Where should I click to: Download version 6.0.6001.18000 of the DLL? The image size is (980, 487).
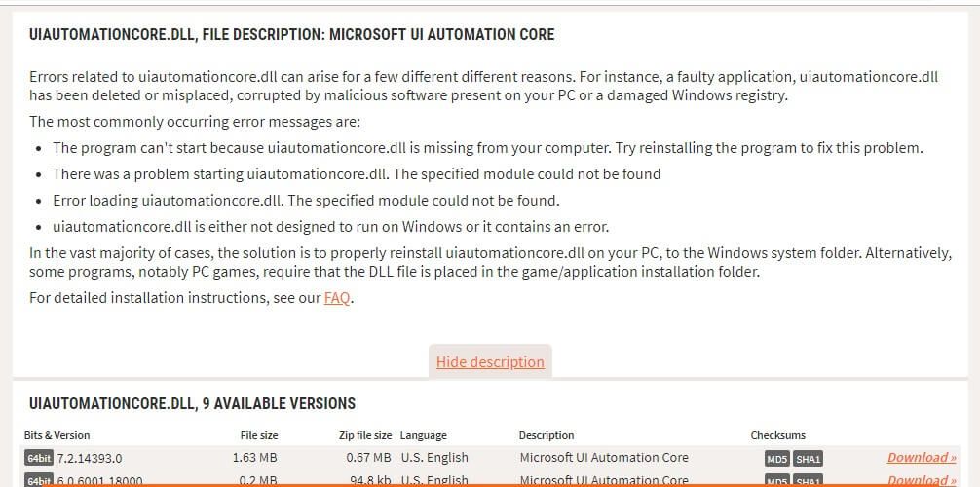[x=922, y=480]
